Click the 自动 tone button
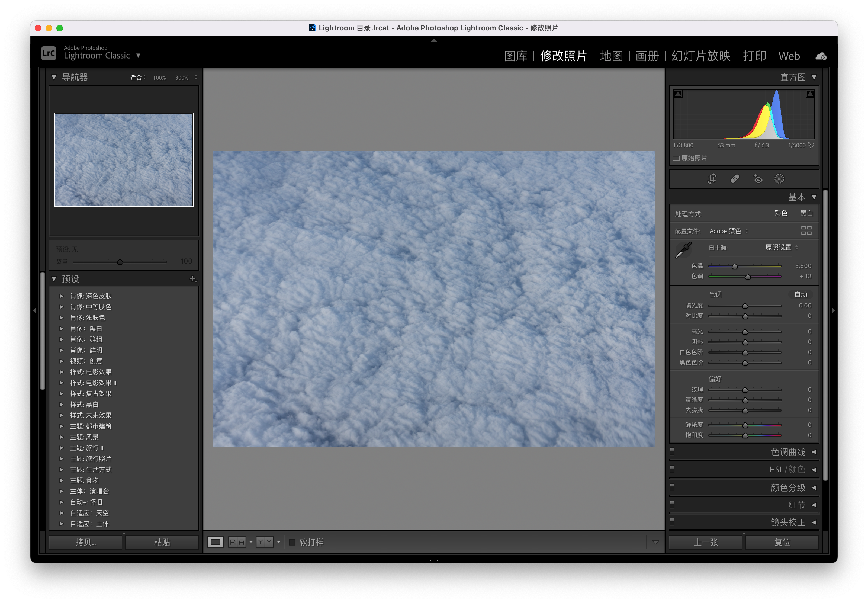This screenshot has height=603, width=868. point(801,294)
